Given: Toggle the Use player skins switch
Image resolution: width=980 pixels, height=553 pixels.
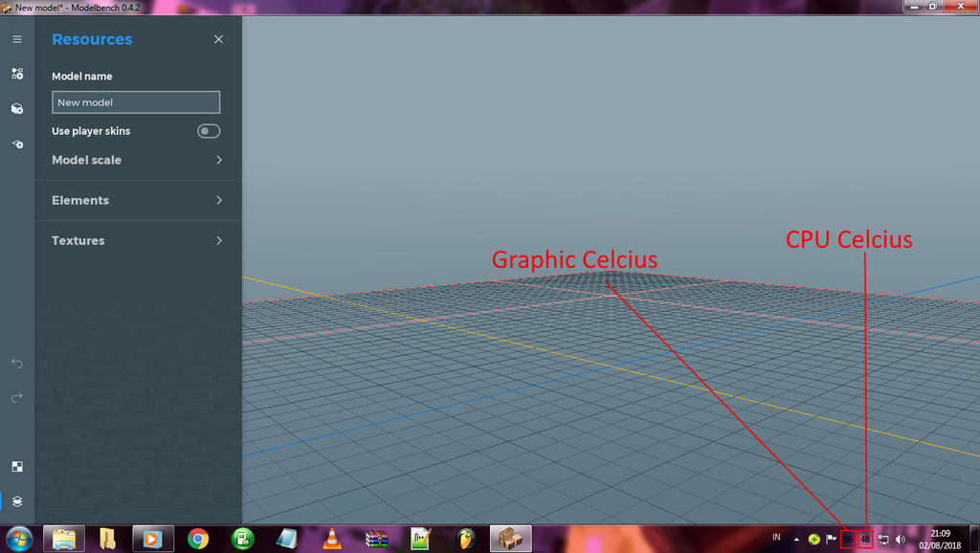Looking at the screenshot, I should [209, 131].
